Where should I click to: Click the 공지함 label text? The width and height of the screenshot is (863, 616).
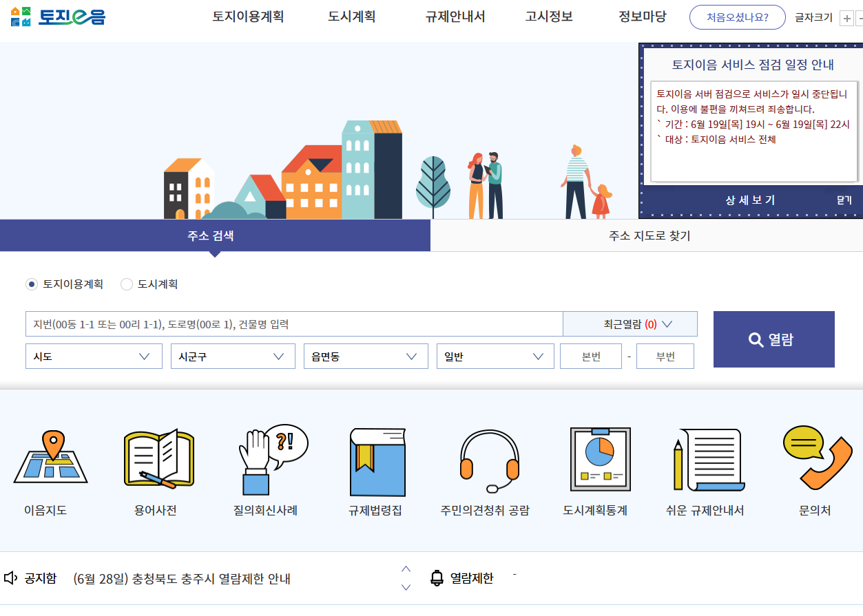click(x=41, y=578)
